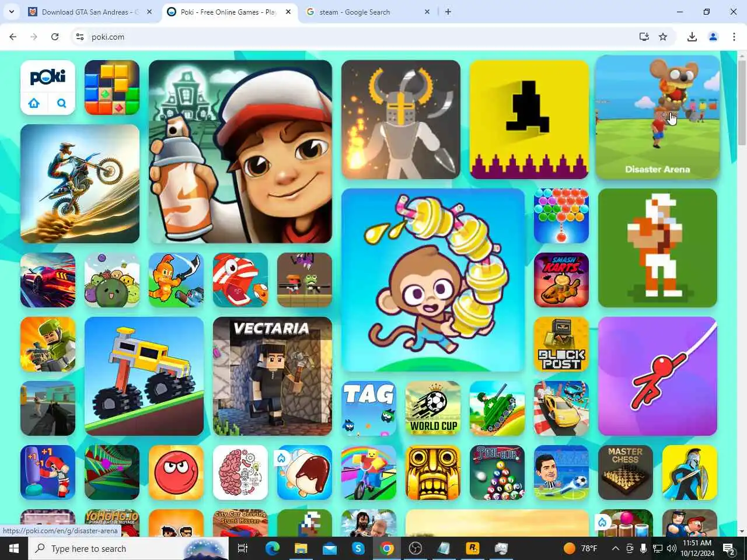Open the Poki search magnifier

[62, 103]
